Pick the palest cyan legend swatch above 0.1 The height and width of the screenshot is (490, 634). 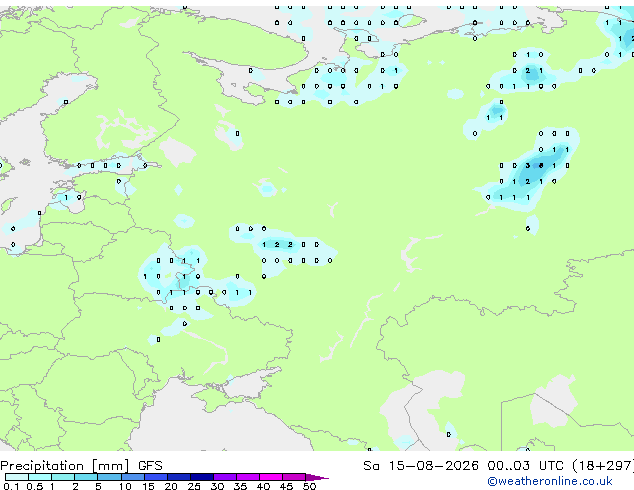click(x=17, y=477)
